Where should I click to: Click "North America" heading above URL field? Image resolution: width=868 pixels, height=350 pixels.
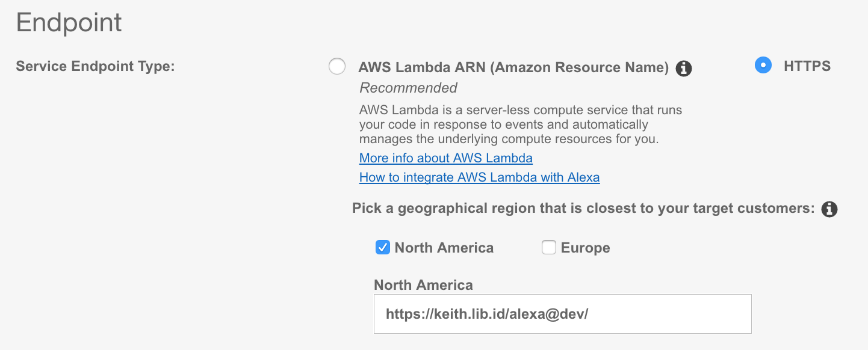pos(423,285)
